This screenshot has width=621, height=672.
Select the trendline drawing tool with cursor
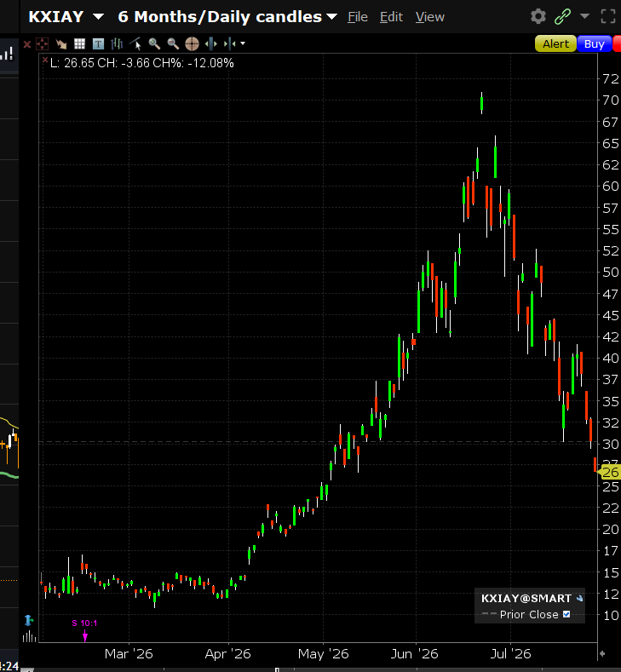click(135, 43)
